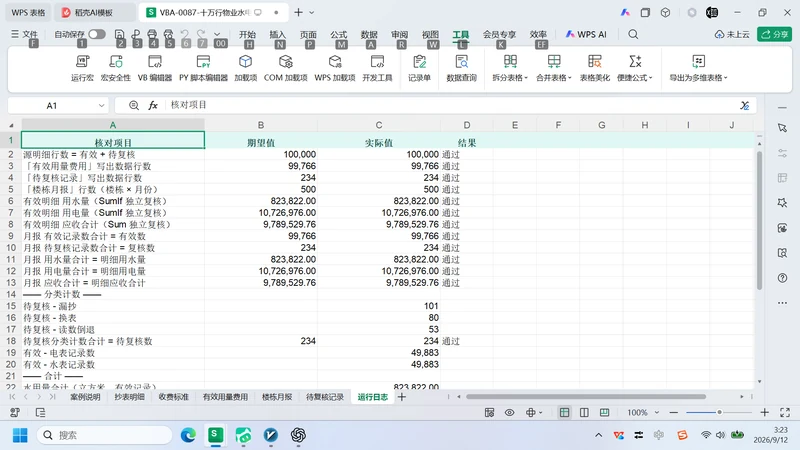The height and width of the screenshot is (450, 800).
Task: Click selection arrow tool in right sidebar
Action: point(782,128)
